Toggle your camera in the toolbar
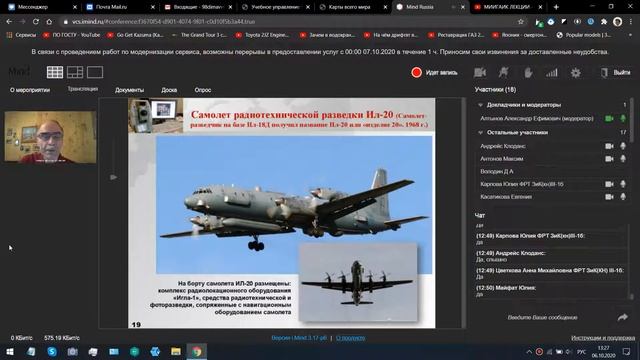This screenshot has height=360, width=640. pyautogui.click(x=480, y=73)
